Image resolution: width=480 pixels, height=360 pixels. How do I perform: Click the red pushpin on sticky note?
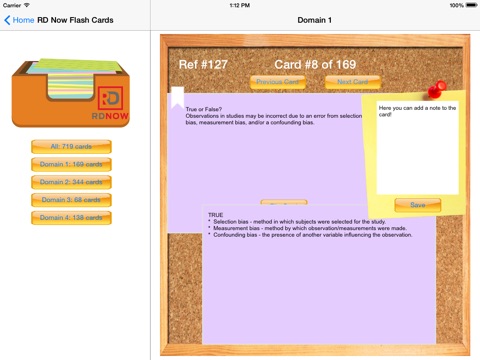click(x=436, y=89)
